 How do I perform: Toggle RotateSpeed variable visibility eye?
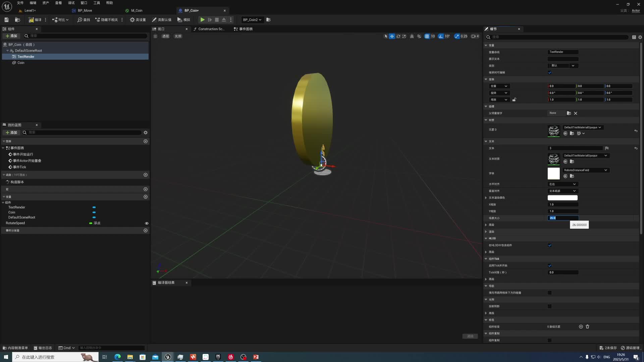(147, 223)
